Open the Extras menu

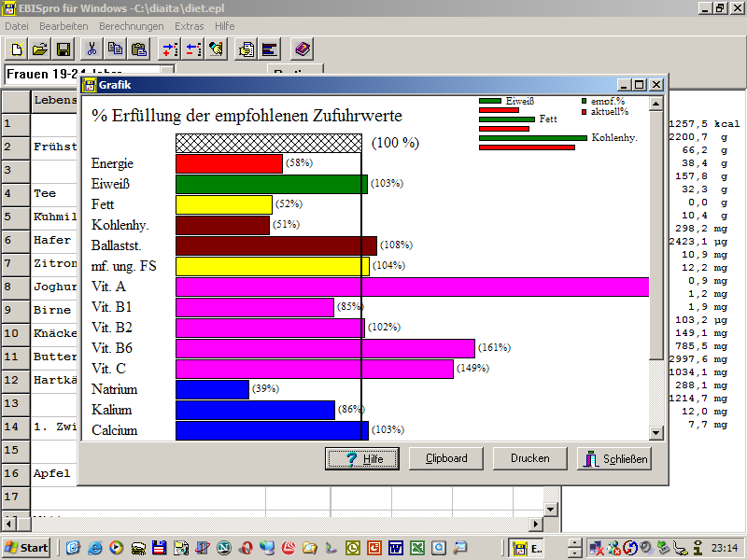(189, 26)
